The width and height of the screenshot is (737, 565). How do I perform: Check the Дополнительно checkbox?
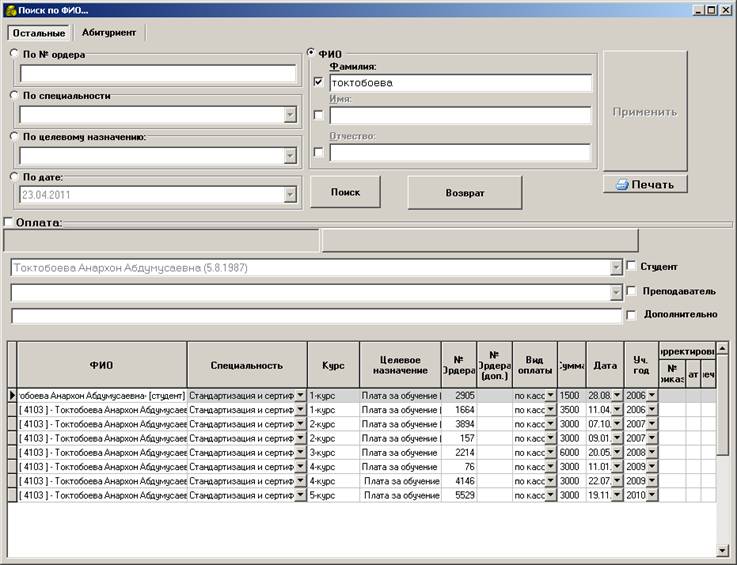click(631, 314)
